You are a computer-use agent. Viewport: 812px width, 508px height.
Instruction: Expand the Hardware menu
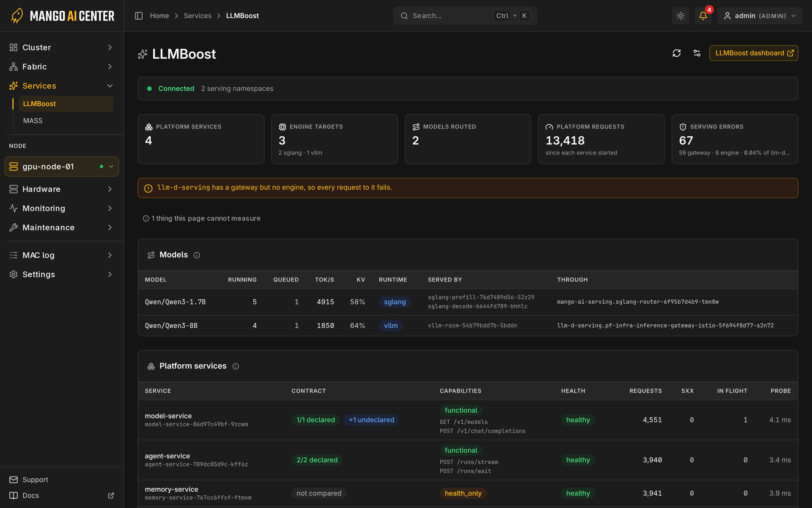62,189
